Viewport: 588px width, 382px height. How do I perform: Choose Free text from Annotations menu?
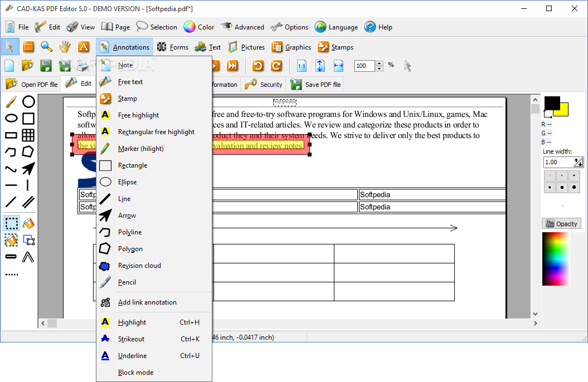pos(154,82)
